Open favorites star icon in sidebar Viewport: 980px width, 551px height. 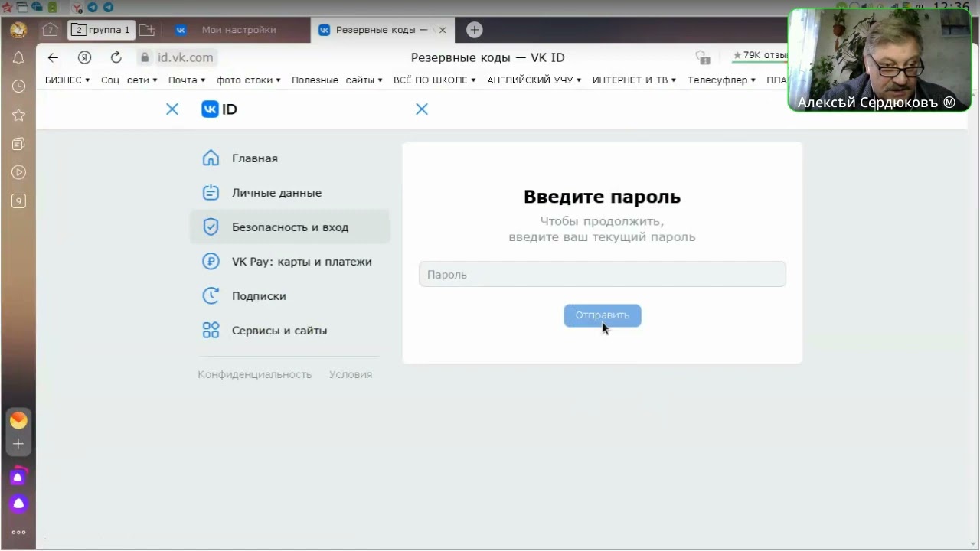pyautogui.click(x=18, y=116)
